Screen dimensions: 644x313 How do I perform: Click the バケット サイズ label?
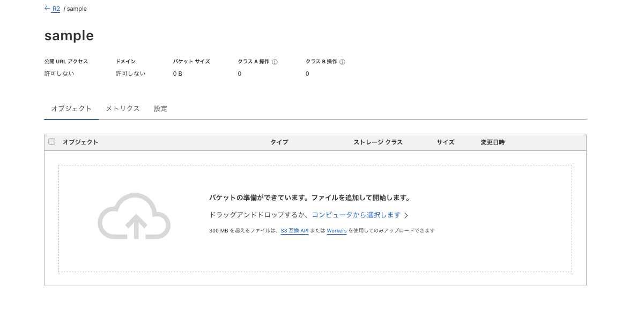[191, 62]
